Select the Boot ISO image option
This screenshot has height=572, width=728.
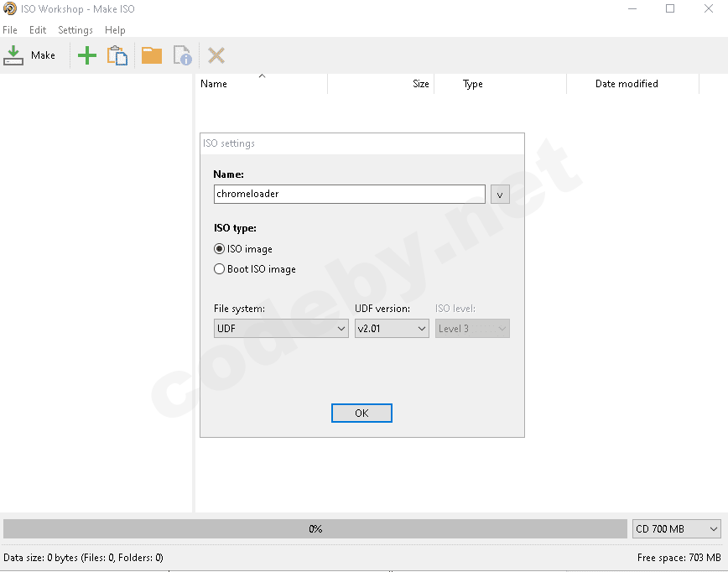coord(220,269)
